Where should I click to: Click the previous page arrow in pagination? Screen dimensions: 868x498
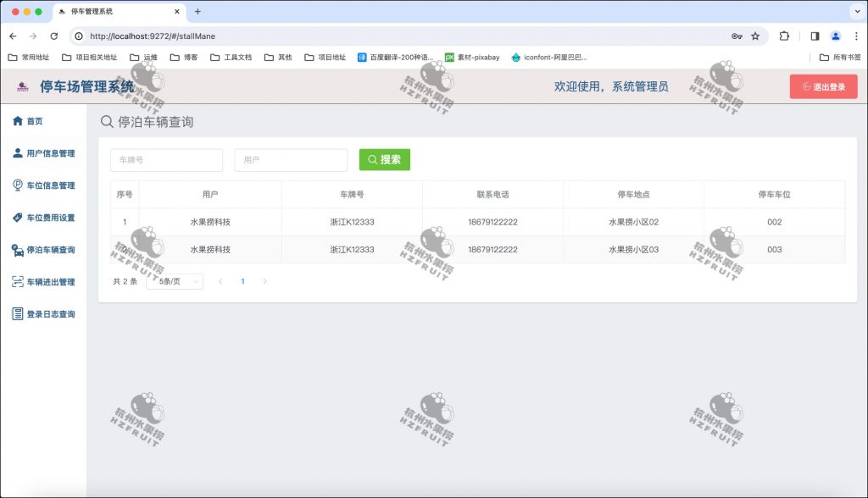pyautogui.click(x=220, y=280)
